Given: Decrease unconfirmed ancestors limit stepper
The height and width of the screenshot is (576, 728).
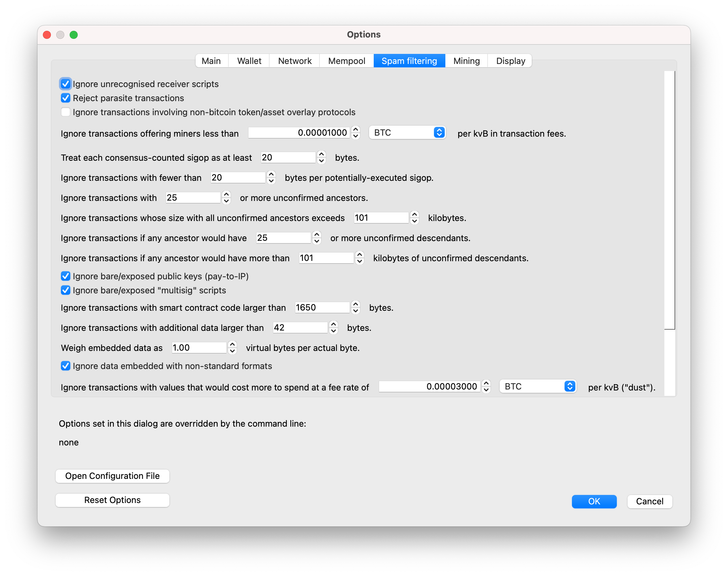Looking at the screenshot, I should point(226,201).
